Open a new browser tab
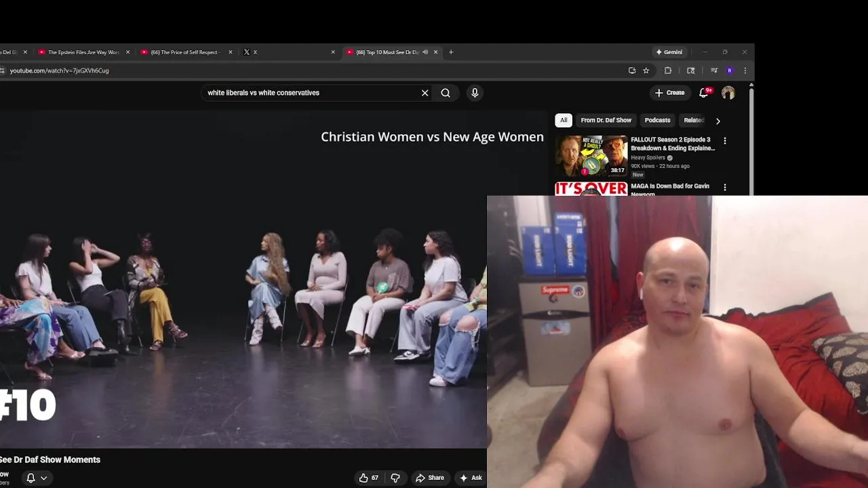Viewport: 868px width, 488px height. tap(452, 52)
